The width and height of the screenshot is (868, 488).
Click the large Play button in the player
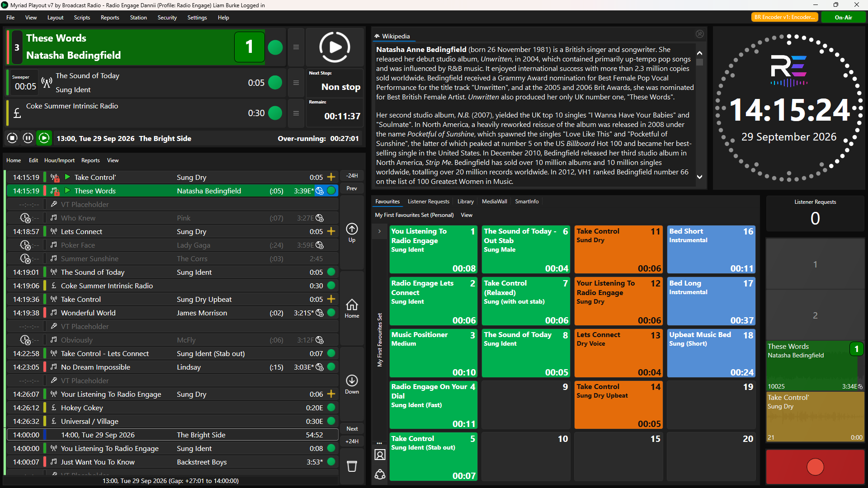coord(335,47)
